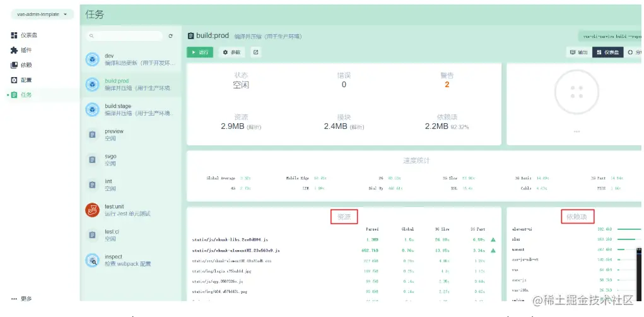Click the Cable speed stat
This screenshot has width=644, height=317.
pyautogui.click(x=534, y=188)
